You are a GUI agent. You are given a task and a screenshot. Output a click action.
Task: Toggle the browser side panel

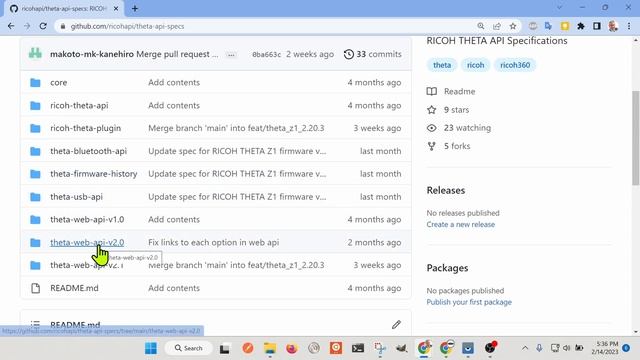[x=597, y=26]
